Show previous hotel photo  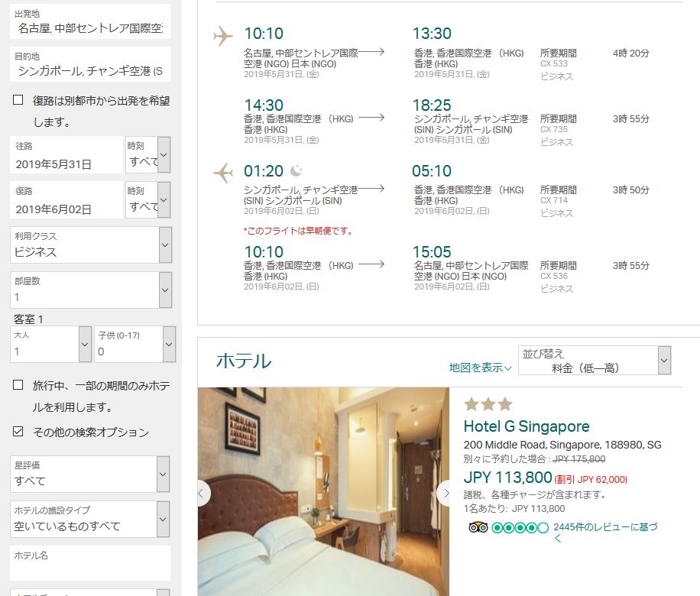coord(203,494)
